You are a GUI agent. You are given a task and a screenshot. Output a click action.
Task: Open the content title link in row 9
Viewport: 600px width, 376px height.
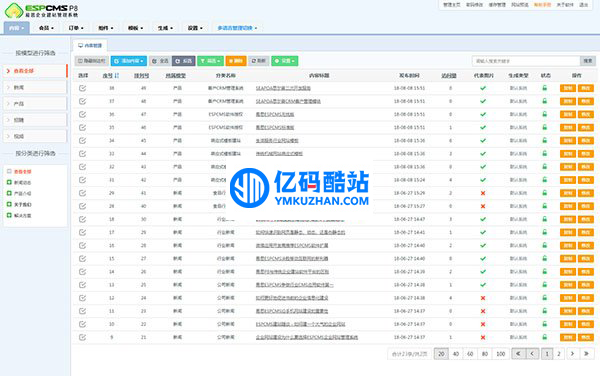coord(307,337)
